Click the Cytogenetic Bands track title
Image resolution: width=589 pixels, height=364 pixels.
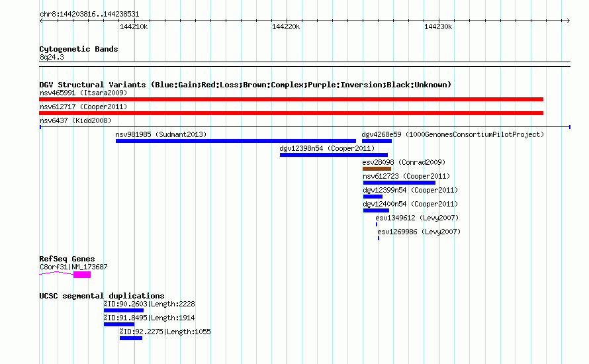click(x=79, y=49)
